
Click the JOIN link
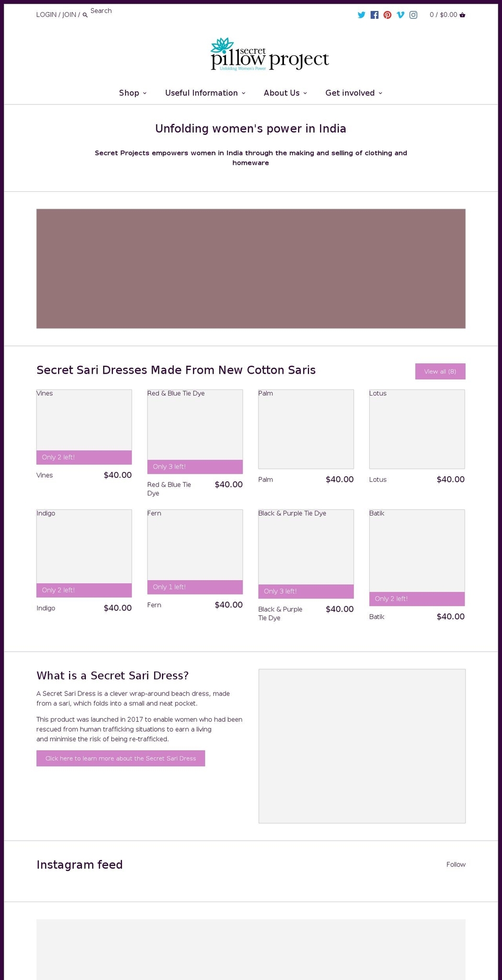(69, 15)
